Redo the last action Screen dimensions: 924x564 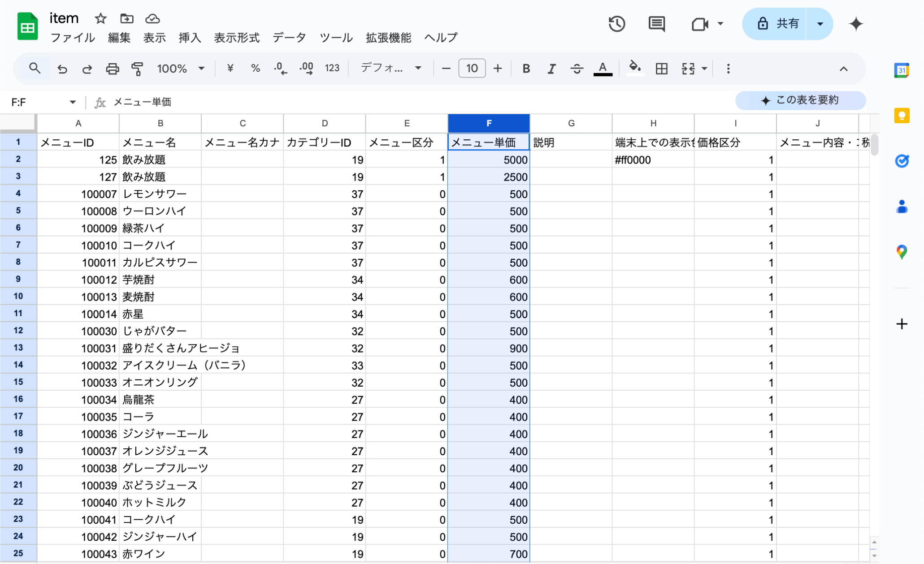tap(87, 69)
